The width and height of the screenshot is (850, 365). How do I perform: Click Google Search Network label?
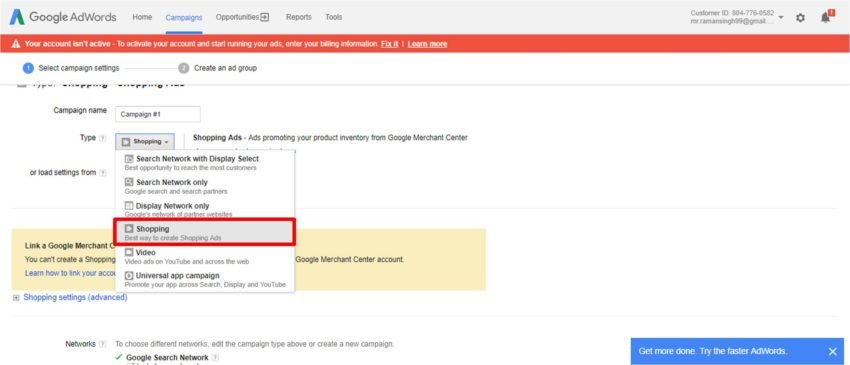(x=167, y=357)
